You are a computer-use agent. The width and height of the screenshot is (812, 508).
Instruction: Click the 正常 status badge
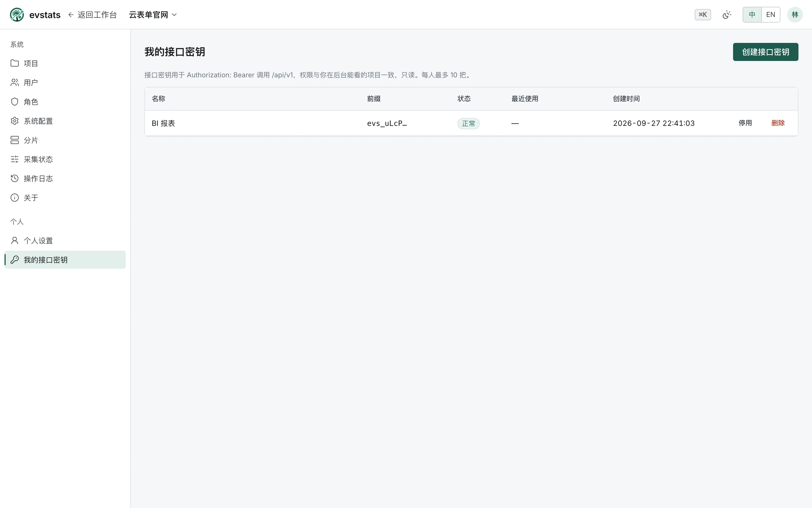(468, 123)
